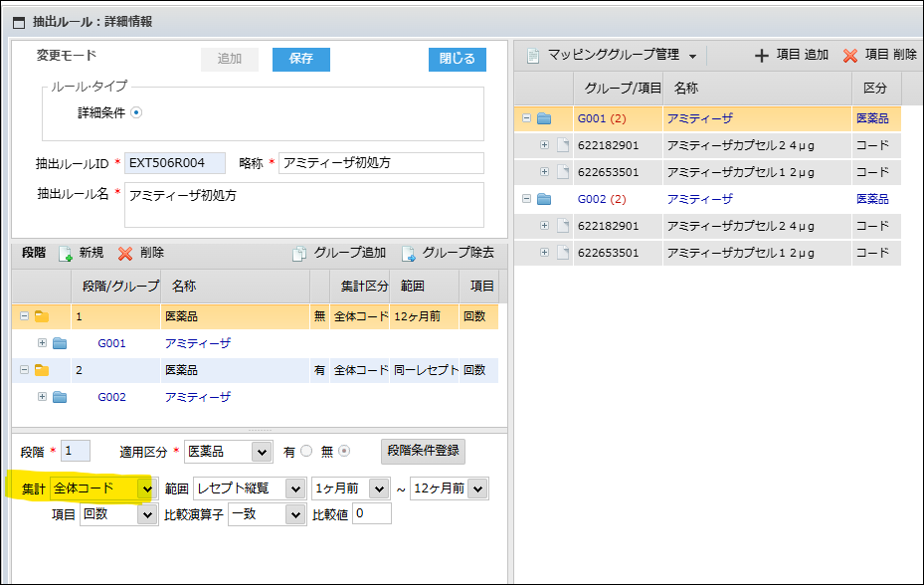Click the window icon beside 抽出ルール：詳細情報
Image resolution: width=924 pixels, height=585 pixels.
pyautogui.click(x=19, y=23)
